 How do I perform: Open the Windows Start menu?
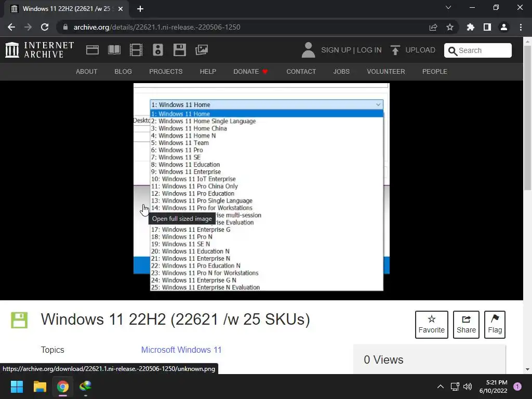pos(17,387)
